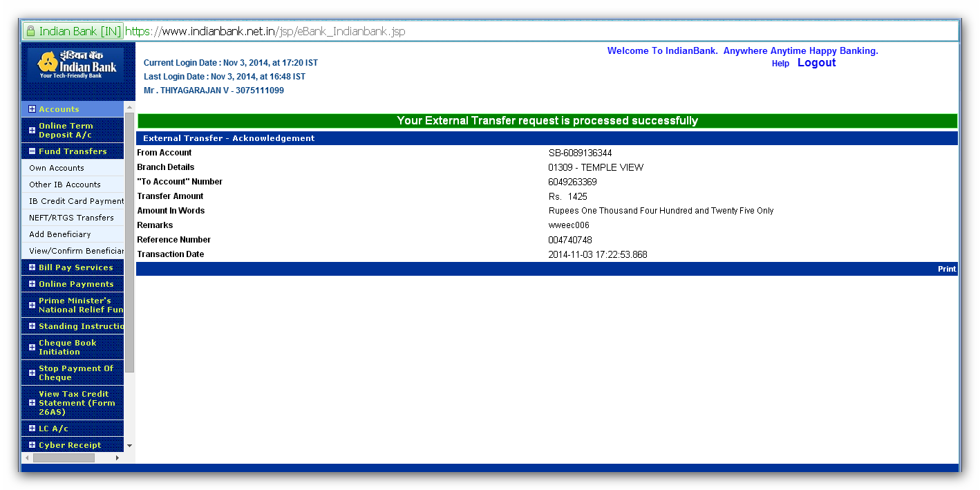Screen dimensions: 980x490
Task: Select IB Credit Card Payment
Action: pyautogui.click(x=76, y=201)
